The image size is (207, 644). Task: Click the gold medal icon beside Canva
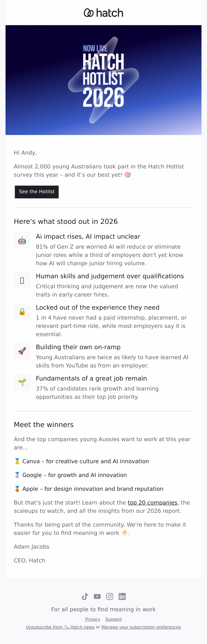17,461
